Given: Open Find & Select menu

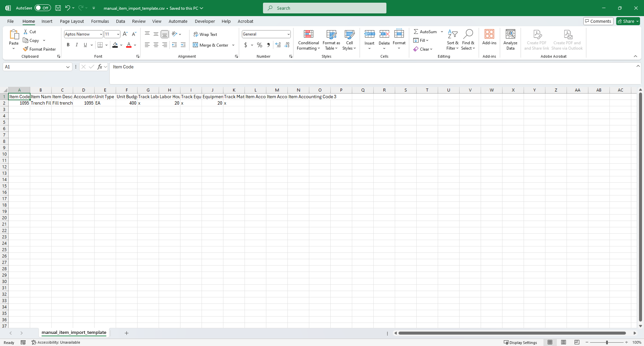Looking at the screenshot, I should click(x=468, y=40).
